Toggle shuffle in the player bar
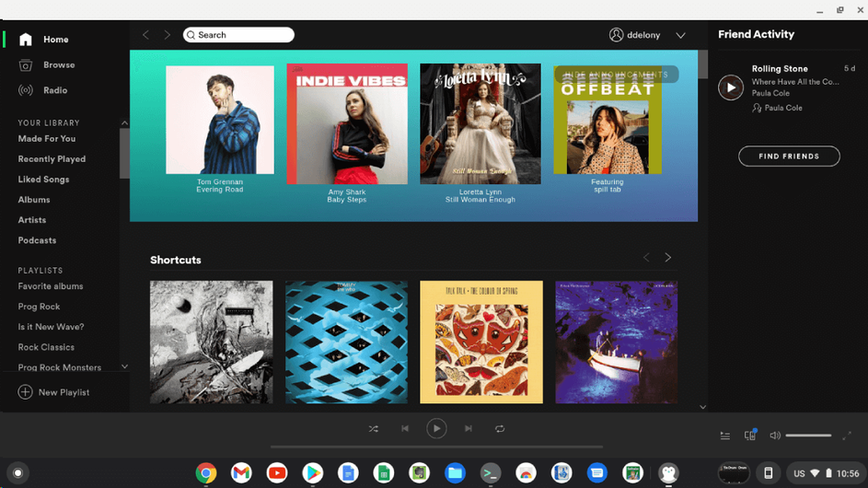868x488 pixels. pyautogui.click(x=373, y=429)
